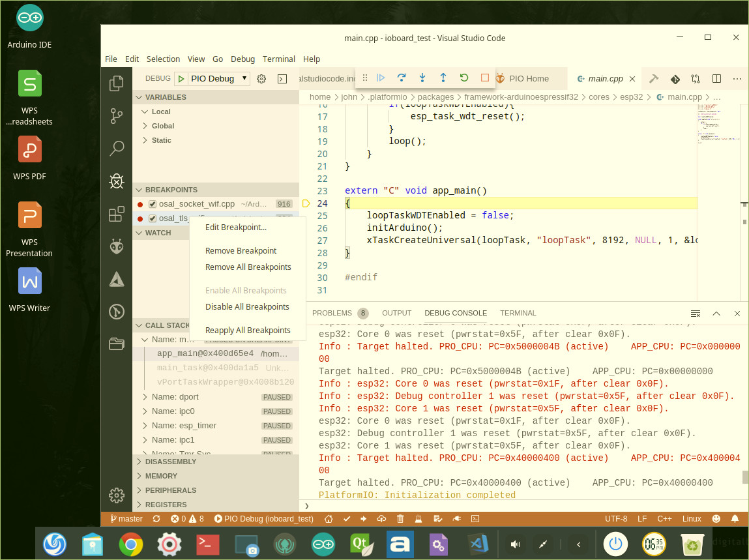Choose Disable All Breakpoints

[x=248, y=307]
